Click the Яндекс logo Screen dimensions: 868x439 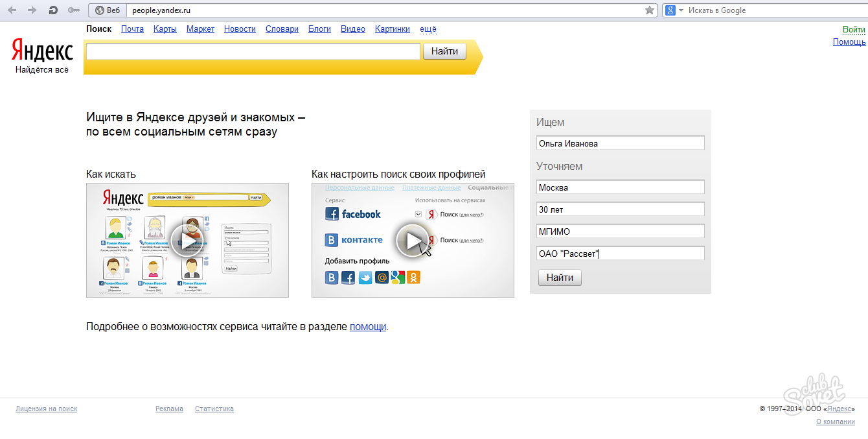click(43, 52)
